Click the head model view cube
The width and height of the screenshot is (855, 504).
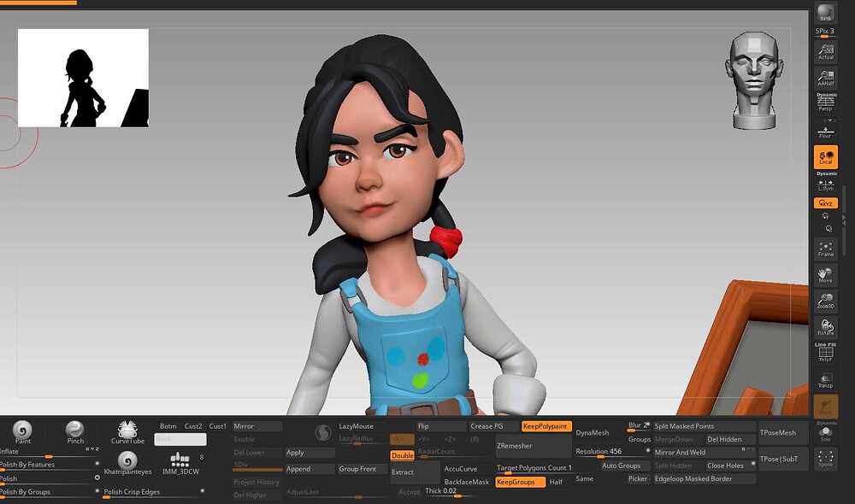(x=754, y=80)
